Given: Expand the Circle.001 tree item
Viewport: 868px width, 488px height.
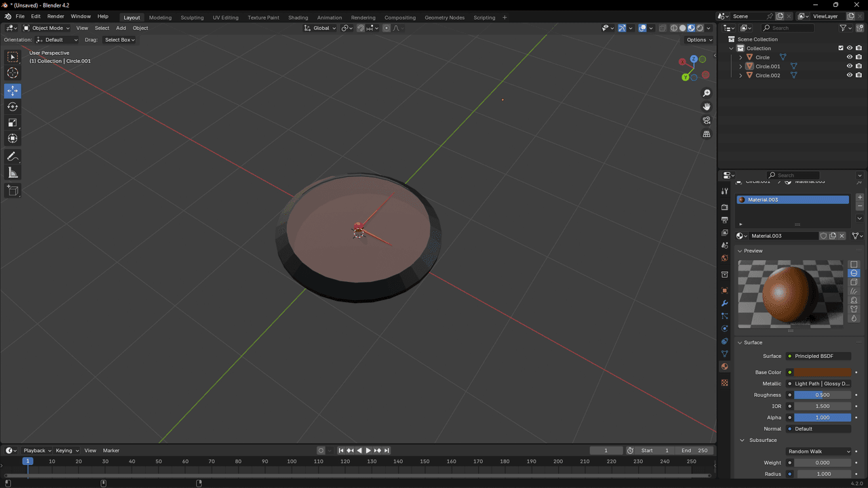Looking at the screenshot, I should [741, 66].
